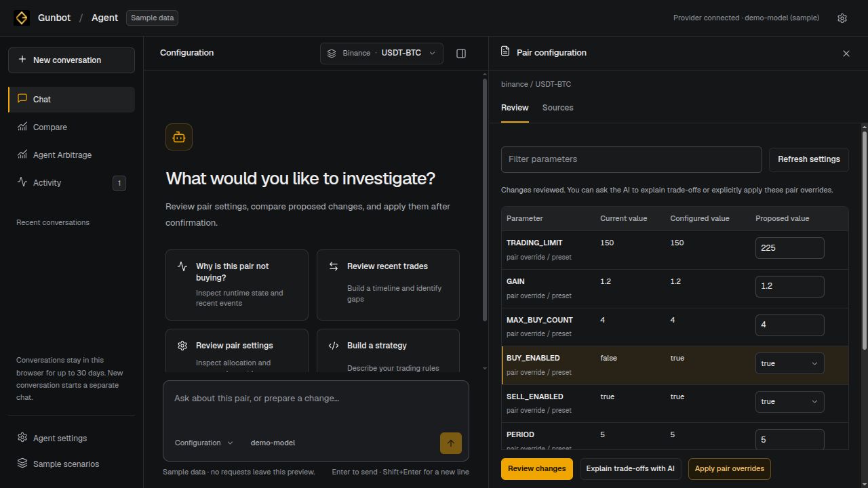Image resolution: width=868 pixels, height=488 pixels.
Task: Click the exchange stack icon beside Binance
Action: (x=332, y=54)
